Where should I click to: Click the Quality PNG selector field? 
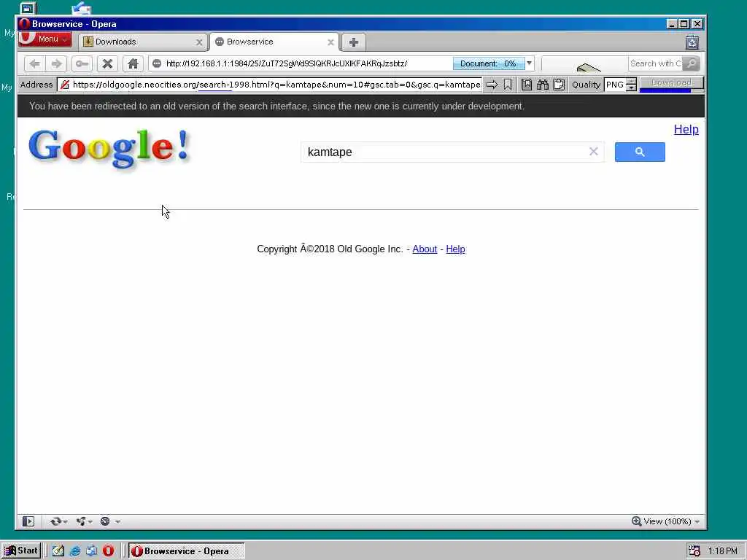point(615,85)
